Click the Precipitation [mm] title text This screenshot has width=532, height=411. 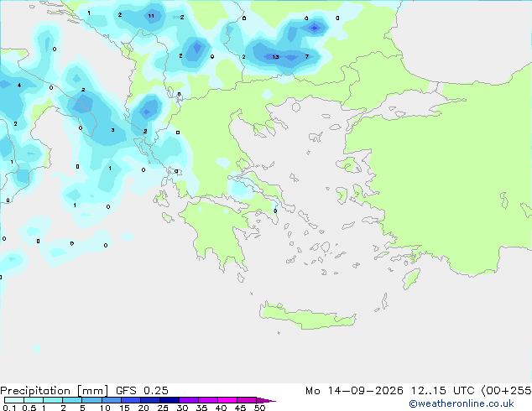55,391
